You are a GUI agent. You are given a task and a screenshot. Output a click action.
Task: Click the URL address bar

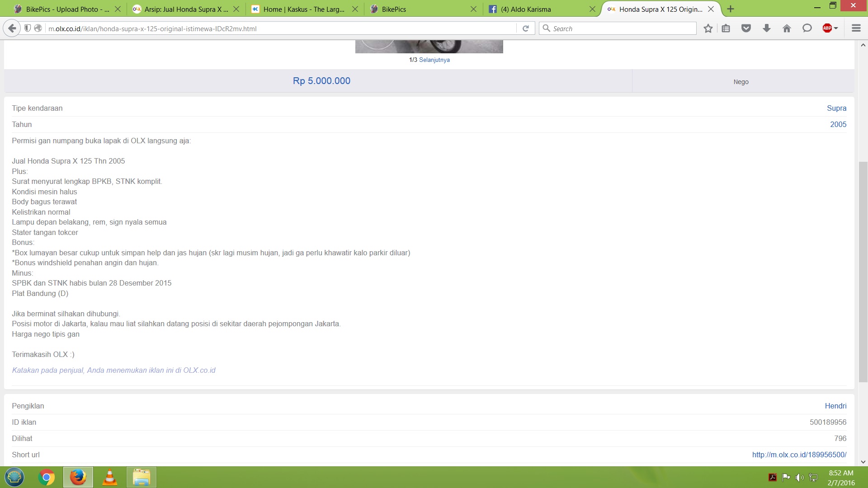[280, 28]
